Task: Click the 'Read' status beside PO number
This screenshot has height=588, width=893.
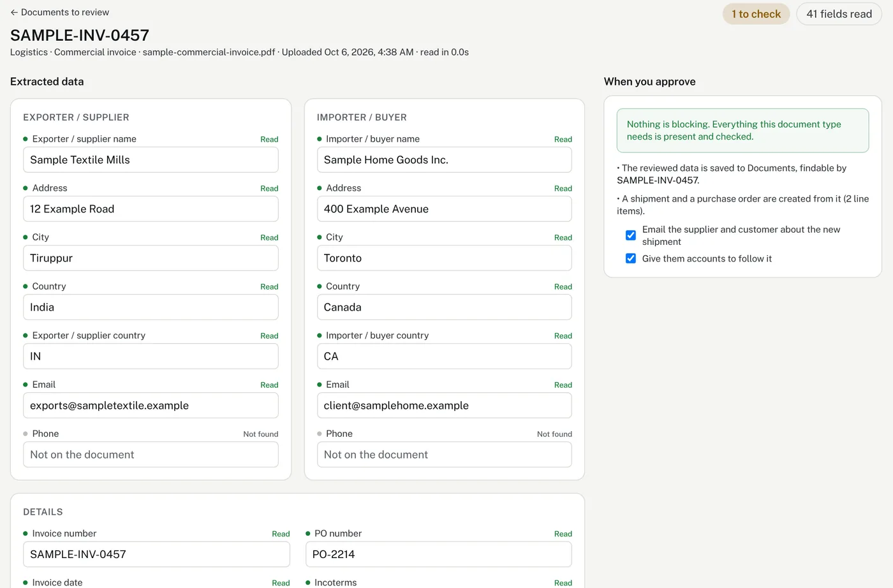Action: pyautogui.click(x=563, y=534)
